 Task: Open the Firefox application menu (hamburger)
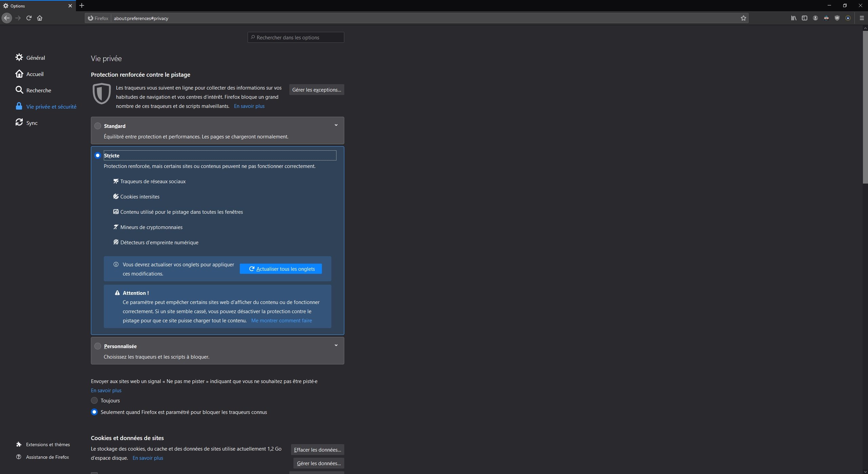tap(861, 18)
